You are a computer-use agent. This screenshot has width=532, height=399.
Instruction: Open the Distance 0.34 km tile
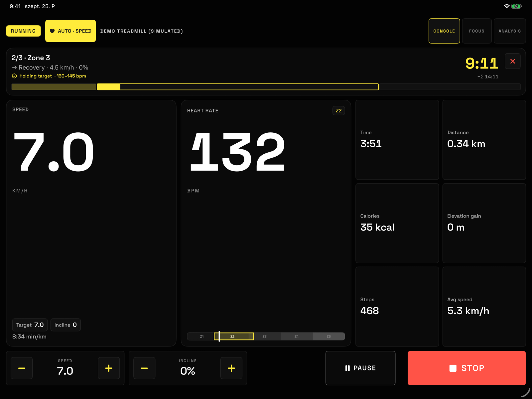(484, 140)
